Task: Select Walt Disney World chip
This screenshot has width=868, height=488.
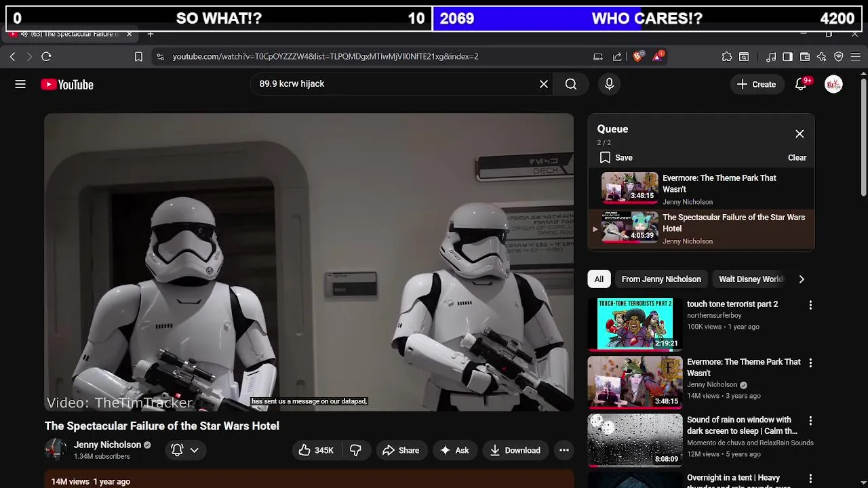Action: [751, 279]
